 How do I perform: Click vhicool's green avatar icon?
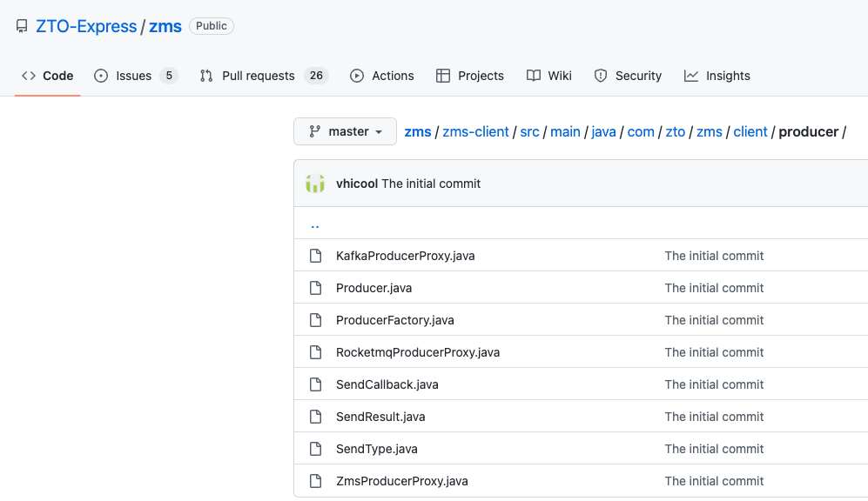(x=314, y=184)
